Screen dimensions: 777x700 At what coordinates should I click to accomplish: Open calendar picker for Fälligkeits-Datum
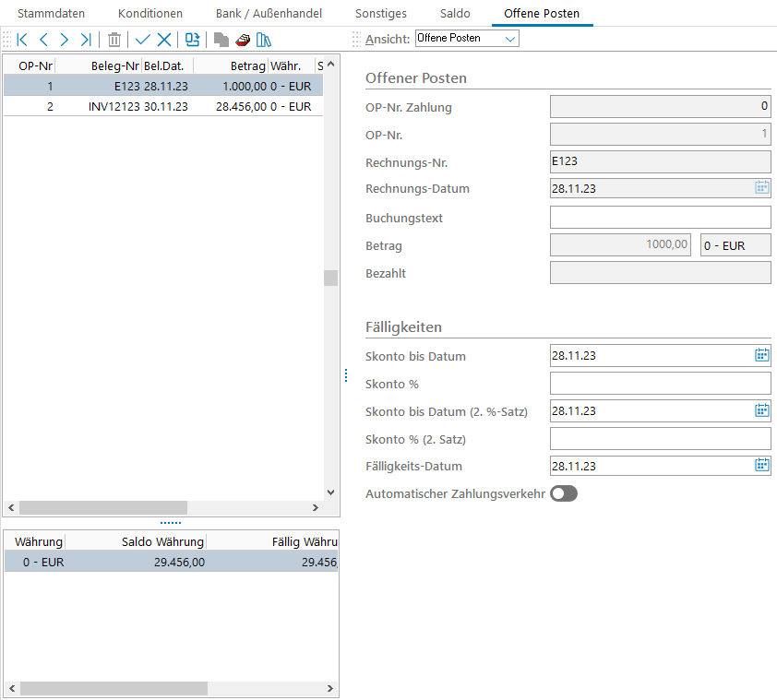761,466
